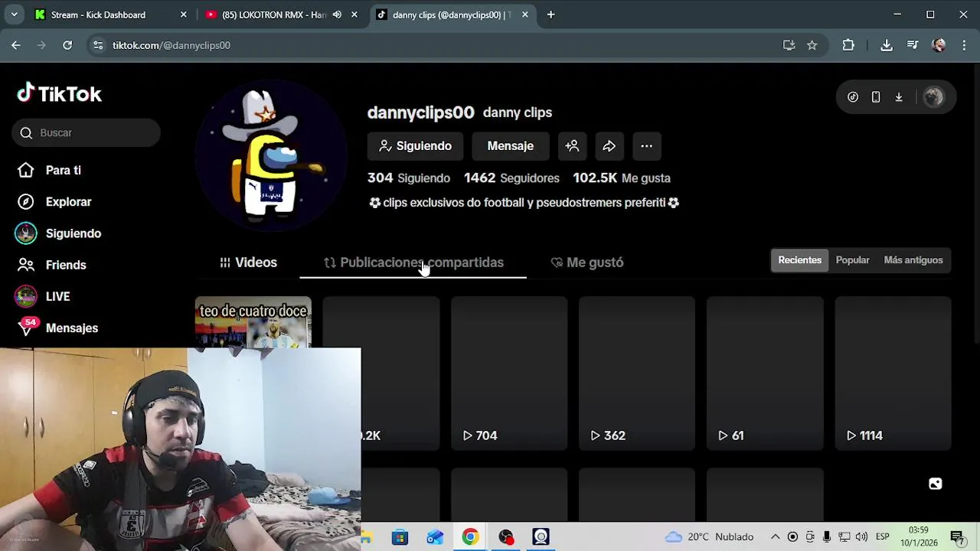The image size is (980, 551).
Task: Click the Buscar search field
Action: [x=86, y=132]
